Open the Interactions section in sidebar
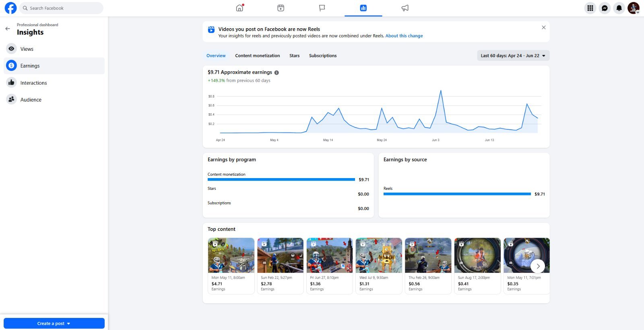Image resolution: width=644 pixels, height=330 pixels. tap(54, 83)
